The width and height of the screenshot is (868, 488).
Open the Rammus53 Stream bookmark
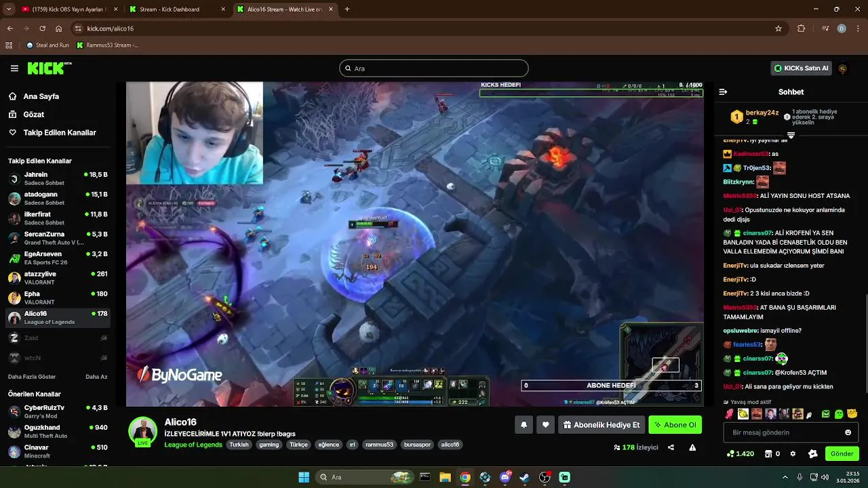point(107,45)
